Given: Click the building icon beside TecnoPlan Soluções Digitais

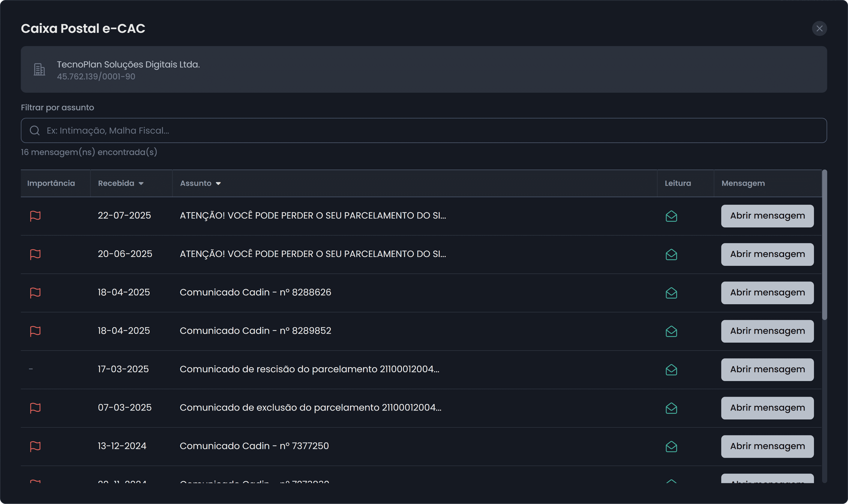Looking at the screenshot, I should pyautogui.click(x=39, y=70).
